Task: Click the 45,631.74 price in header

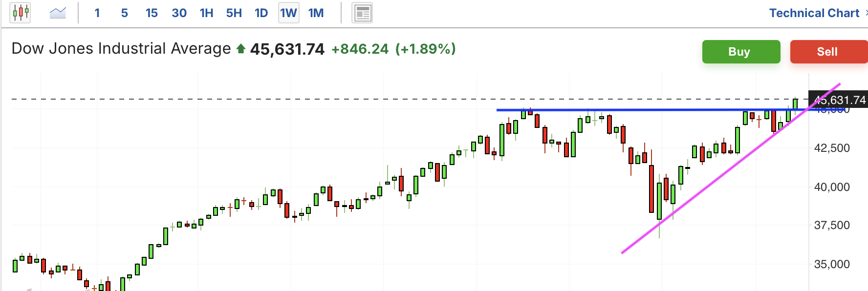Action: [287, 49]
